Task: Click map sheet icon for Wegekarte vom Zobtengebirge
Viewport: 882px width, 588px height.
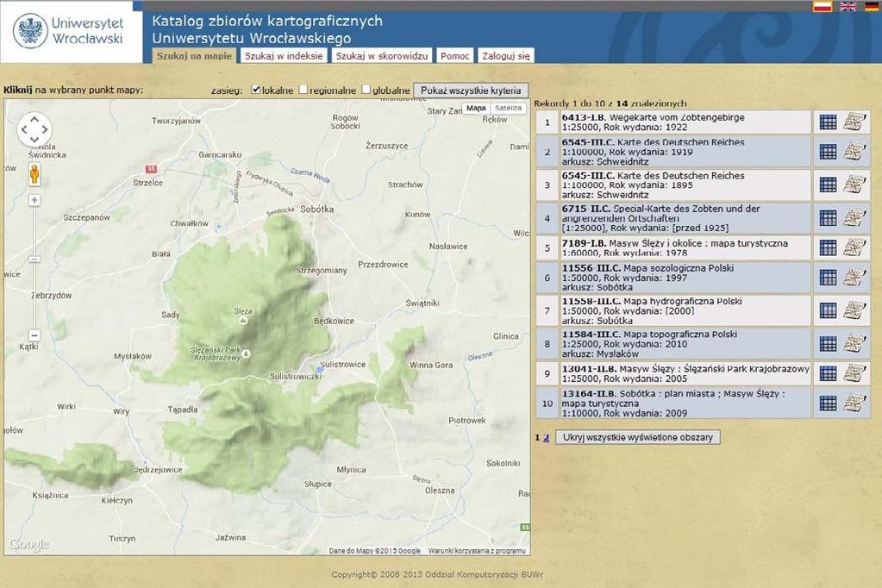Action: coord(854,122)
